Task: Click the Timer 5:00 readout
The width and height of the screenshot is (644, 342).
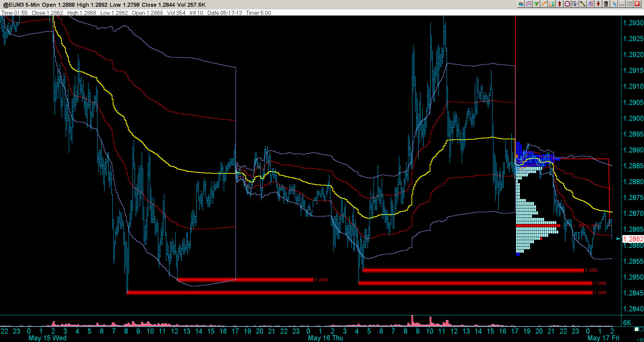Action: 259,13
